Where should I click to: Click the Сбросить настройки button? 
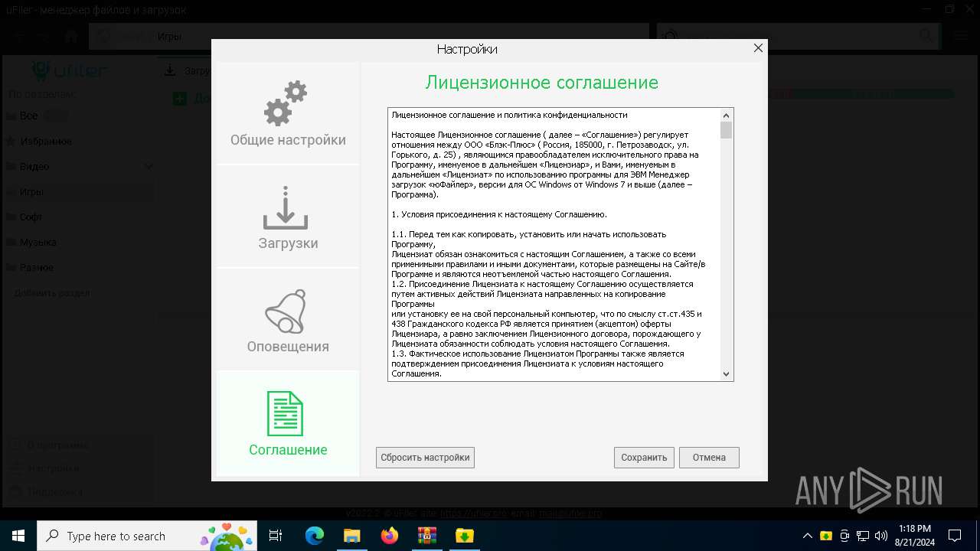click(425, 458)
